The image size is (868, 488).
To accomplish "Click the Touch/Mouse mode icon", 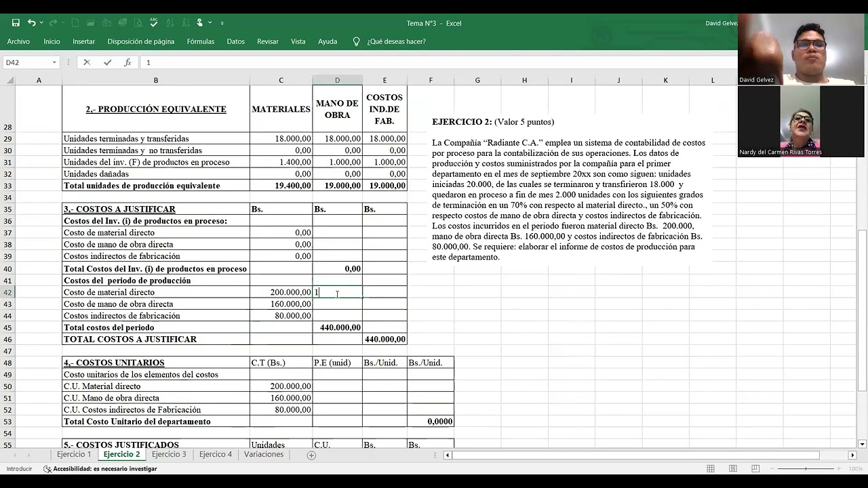I will pos(200,23).
